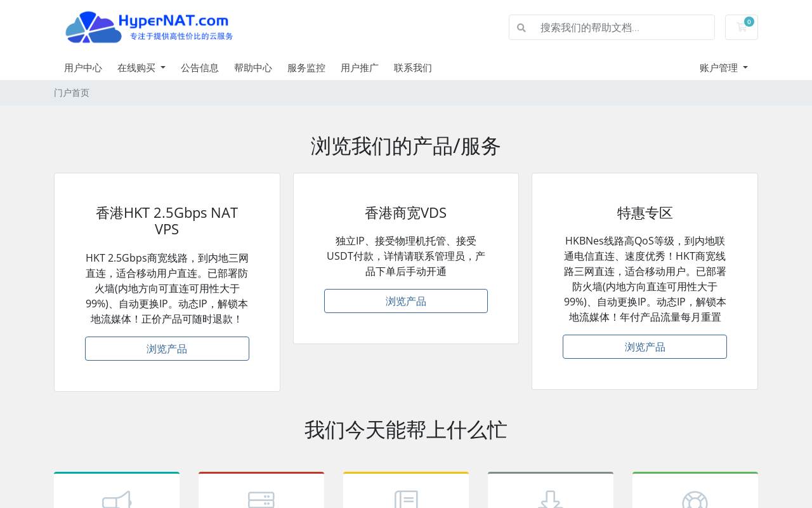The width and height of the screenshot is (812, 508).
Task: Click the 香港商宽VDS card title
Action: (x=406, y=213)
